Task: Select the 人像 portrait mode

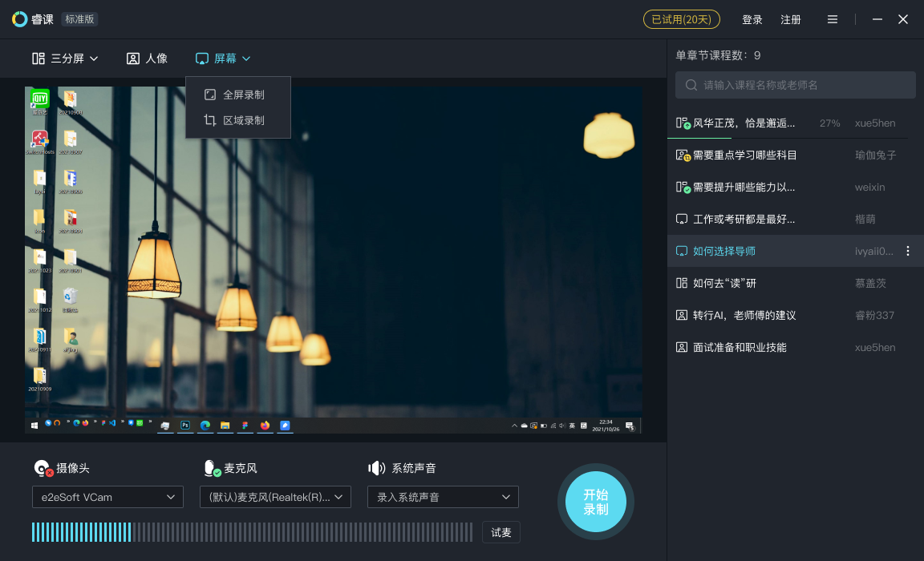Action: coord(148,59)
